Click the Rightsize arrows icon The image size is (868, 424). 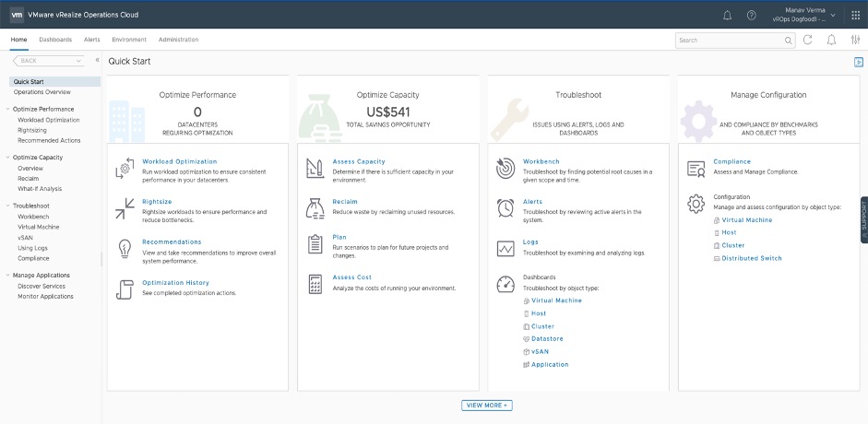(125, 208)
